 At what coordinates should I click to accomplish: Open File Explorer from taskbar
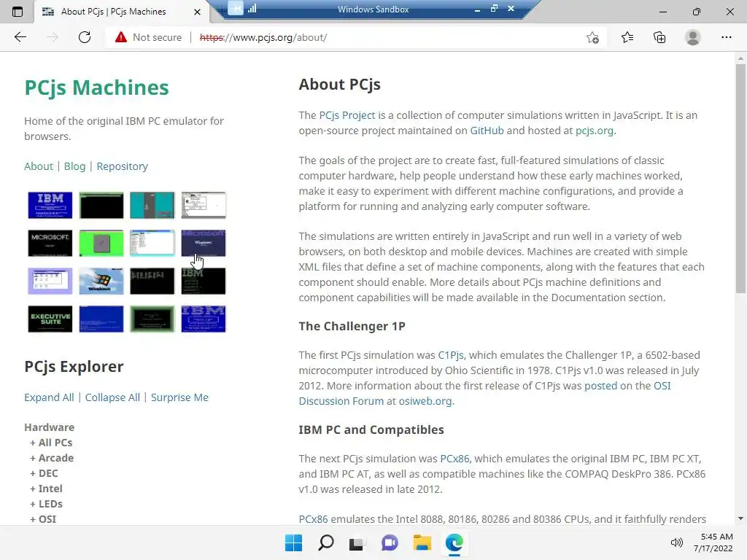422,542
